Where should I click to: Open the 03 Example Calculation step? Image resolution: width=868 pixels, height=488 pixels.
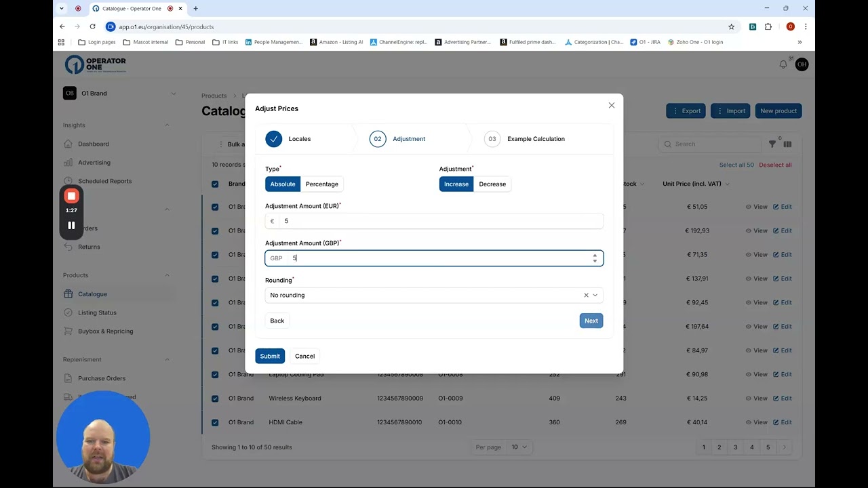pos(525,139)
